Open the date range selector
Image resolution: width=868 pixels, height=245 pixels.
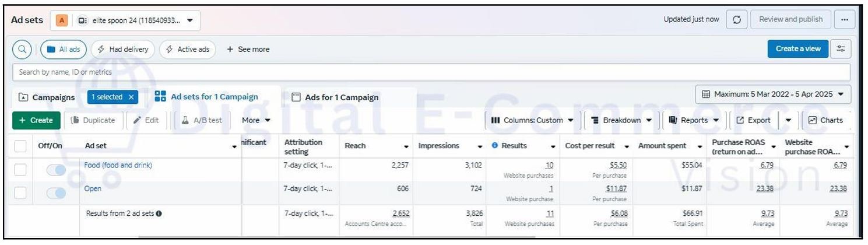point(773,94)
